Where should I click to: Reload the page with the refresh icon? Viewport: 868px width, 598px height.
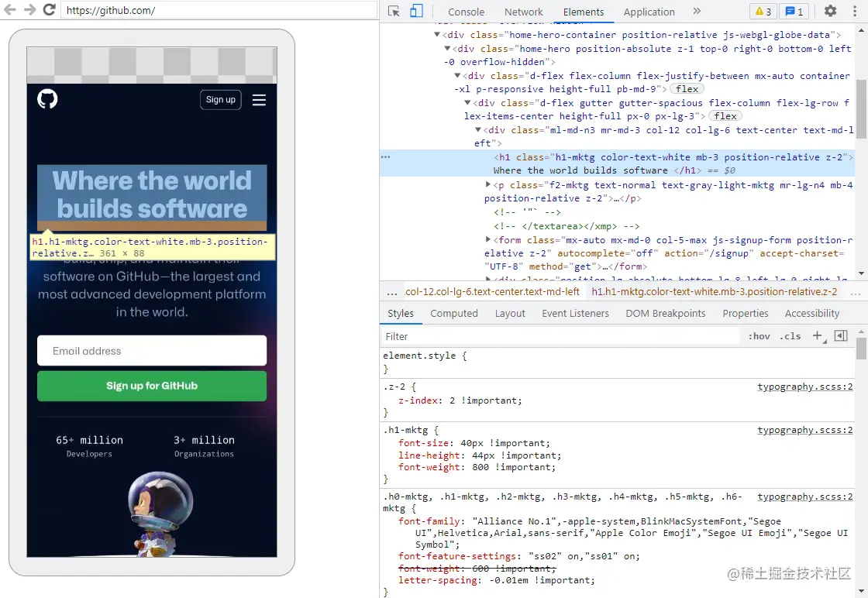pyautogui.click(x=50, y=9)
